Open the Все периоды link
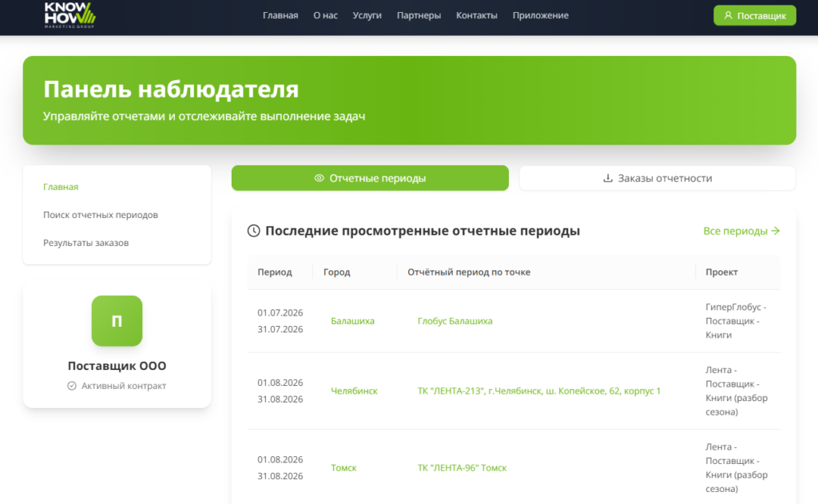Screen dimensions: 818x504 point(741,231)
